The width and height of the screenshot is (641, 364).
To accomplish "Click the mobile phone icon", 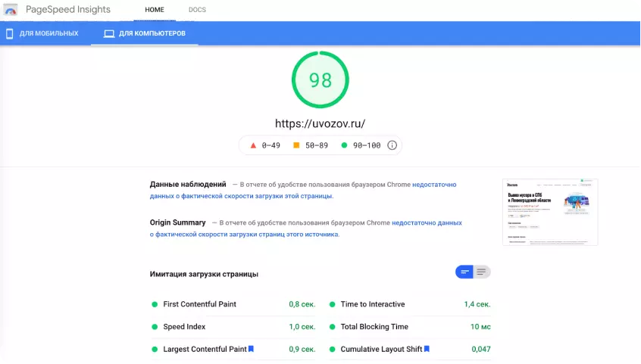I will 9,33.
